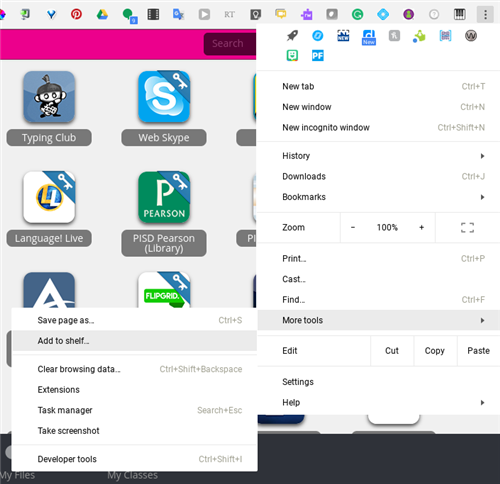Click the blue PF extension icon
This screenshot has width=500, height=484.
(318, 55)
